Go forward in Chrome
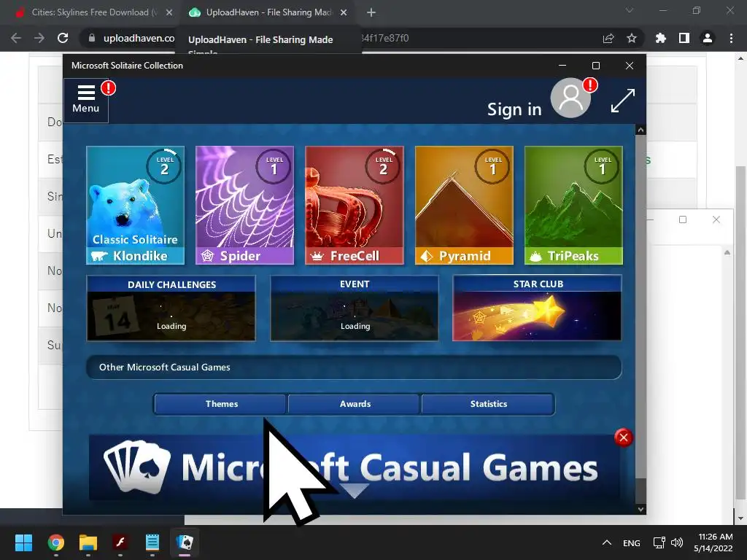The image size is (747, 560). (39, 38)
